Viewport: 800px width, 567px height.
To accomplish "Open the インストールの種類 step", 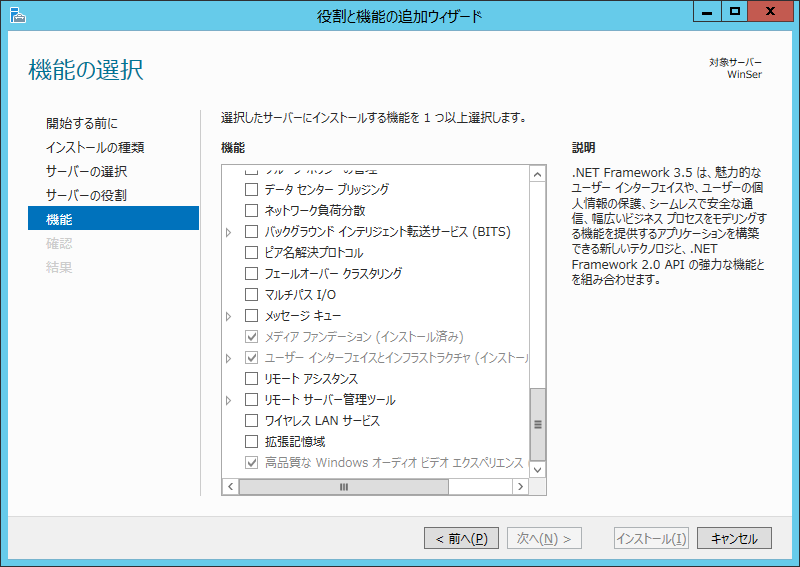I will click(x=95, y=147).
